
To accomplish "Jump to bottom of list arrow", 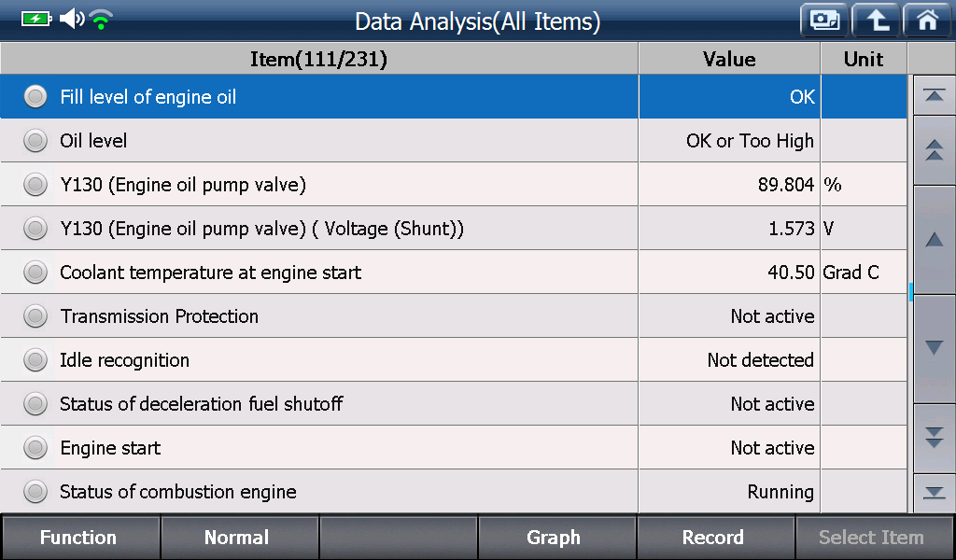I will (x=934, y=493).
